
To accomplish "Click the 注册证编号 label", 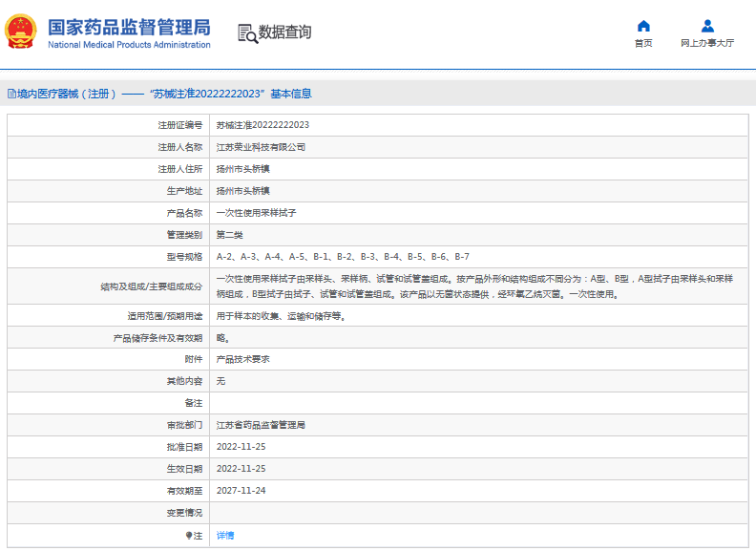I will 180,125.
